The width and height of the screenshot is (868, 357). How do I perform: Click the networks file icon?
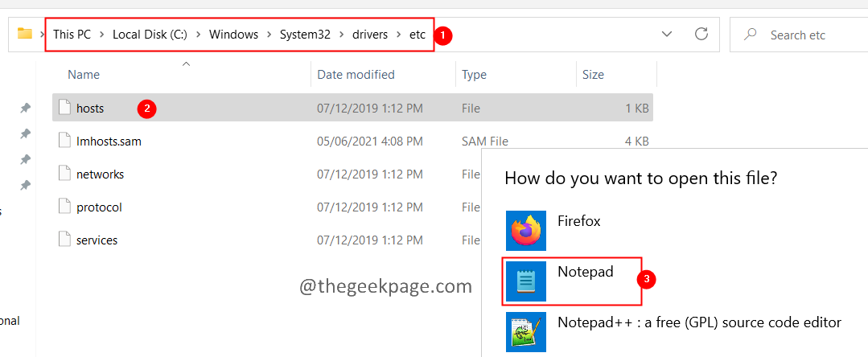64,174
